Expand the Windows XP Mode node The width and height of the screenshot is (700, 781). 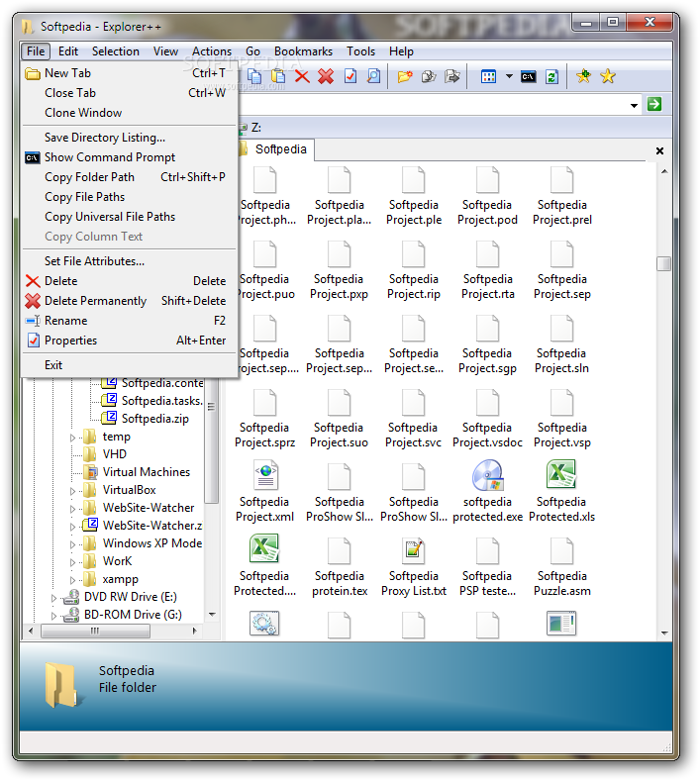point(72,544)
